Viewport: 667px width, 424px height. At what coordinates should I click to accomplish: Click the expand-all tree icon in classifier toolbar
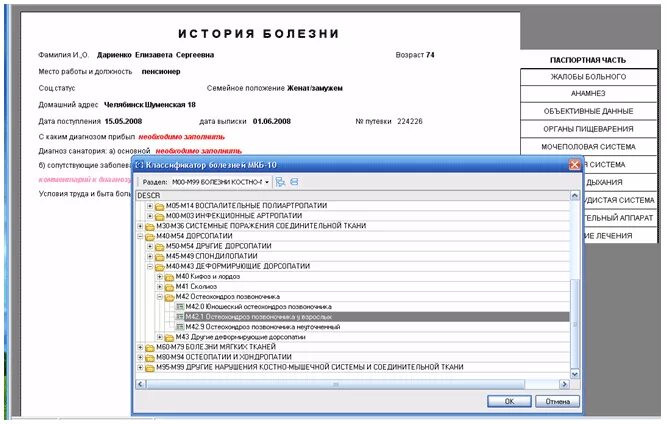point(280,182)
